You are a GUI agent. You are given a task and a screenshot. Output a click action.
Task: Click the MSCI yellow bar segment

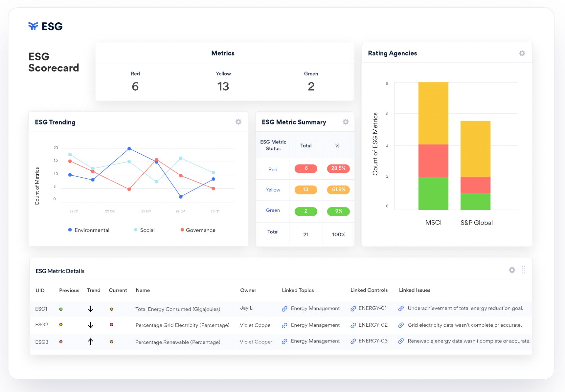click(x=433, y=113)
